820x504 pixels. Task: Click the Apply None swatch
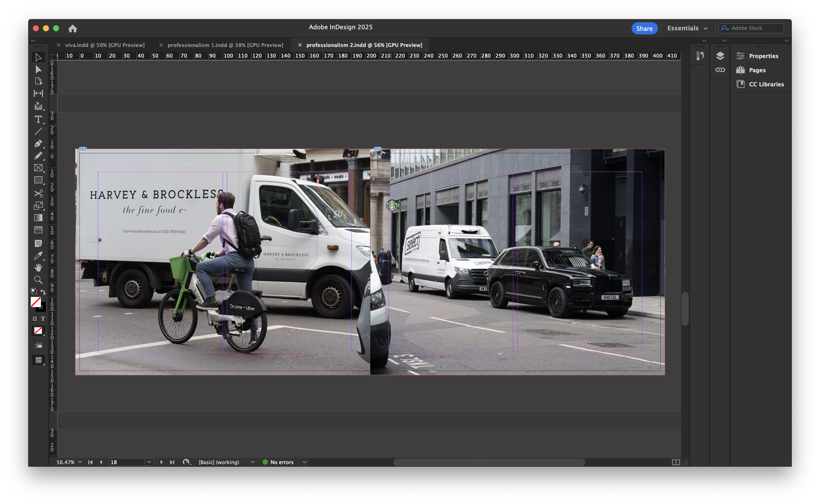[38, 331]
